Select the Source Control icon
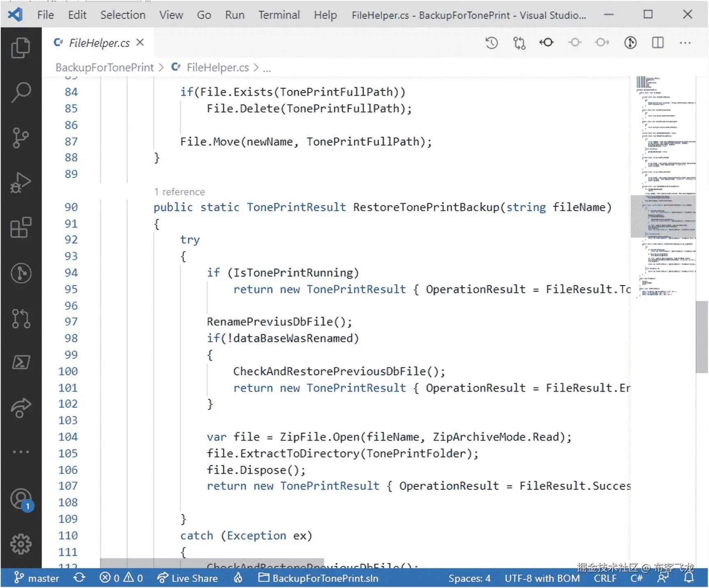Viewport: 709px width, 588px height. [x=21, y=138]
